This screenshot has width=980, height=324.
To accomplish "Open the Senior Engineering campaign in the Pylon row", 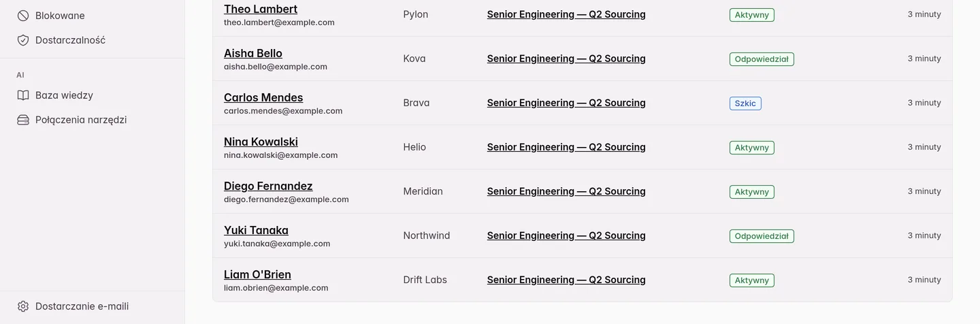I will tap(566, 14).
